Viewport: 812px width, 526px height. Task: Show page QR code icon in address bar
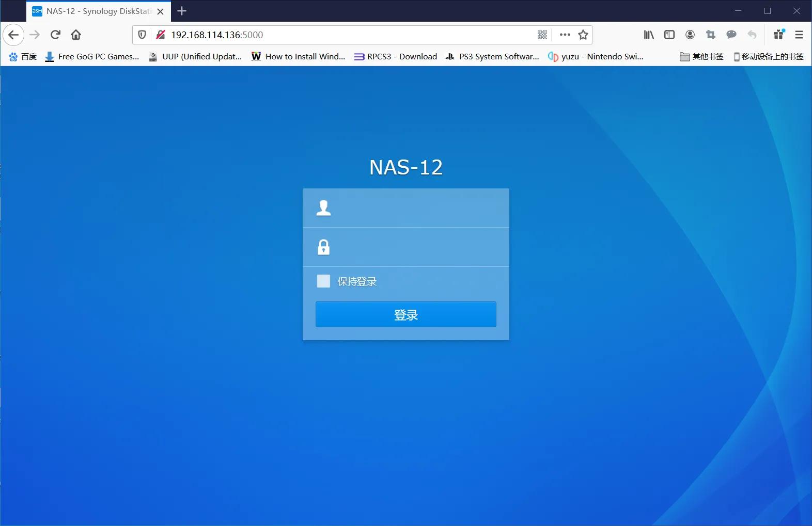pos(542,35)
